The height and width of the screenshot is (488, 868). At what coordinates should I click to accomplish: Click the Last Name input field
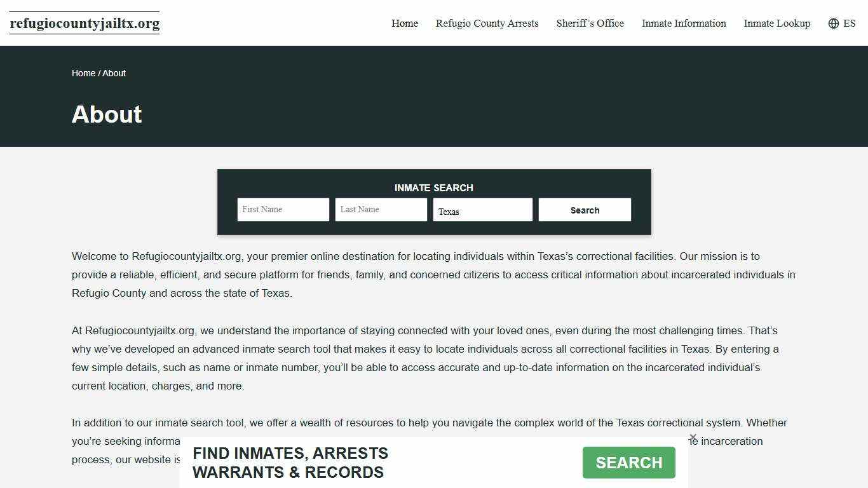381,210
